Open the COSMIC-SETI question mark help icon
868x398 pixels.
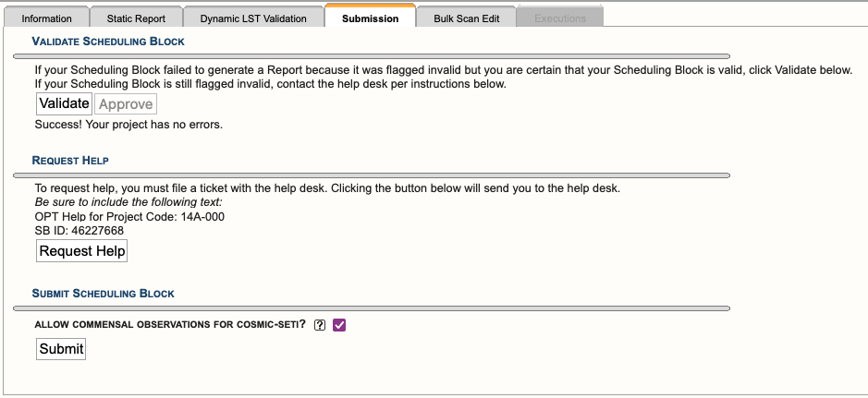click(x=320, y=325)
